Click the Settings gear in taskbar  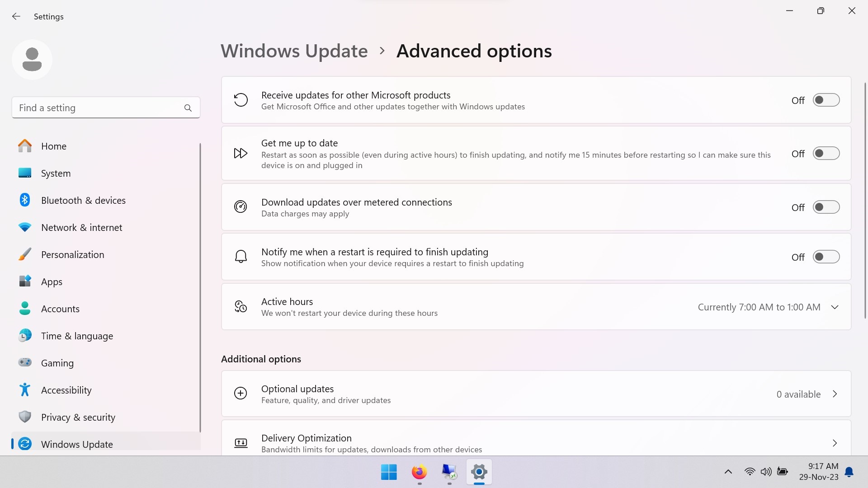pyautogui.click(x=479, y=472)
